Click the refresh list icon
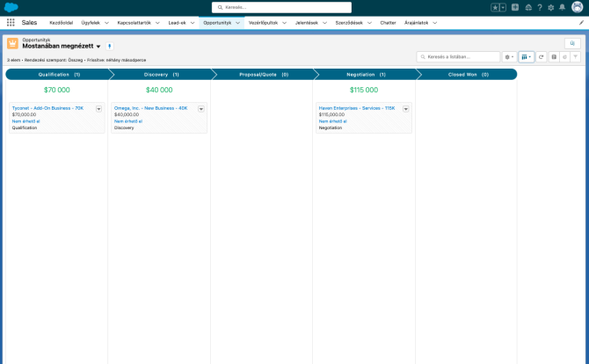Viewport: 589px width, 364px height. pyautogui.click(x=542, y=56)
